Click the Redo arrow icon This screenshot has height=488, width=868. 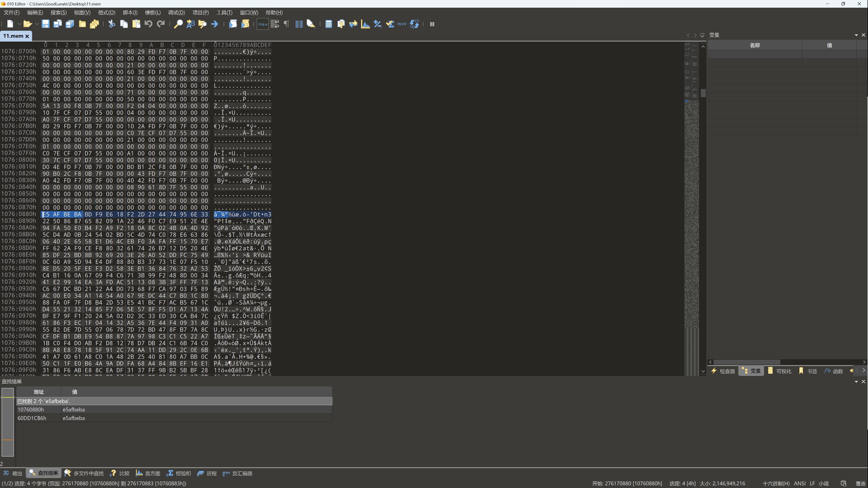click(161, 24)
